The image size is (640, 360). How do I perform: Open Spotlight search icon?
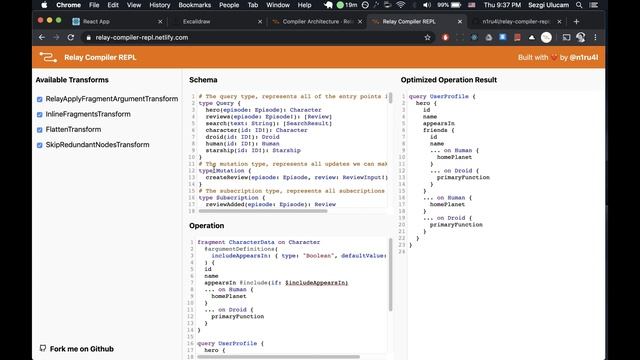[x=579, y=5]
